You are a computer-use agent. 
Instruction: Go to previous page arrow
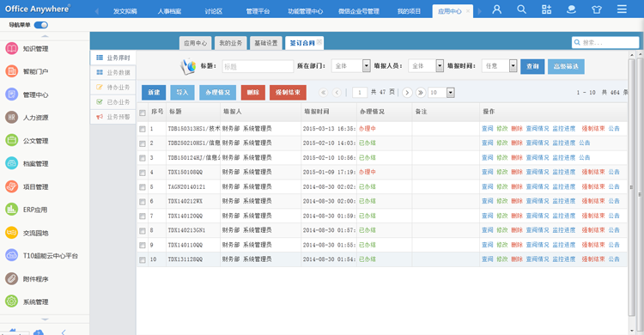point(337,93)
